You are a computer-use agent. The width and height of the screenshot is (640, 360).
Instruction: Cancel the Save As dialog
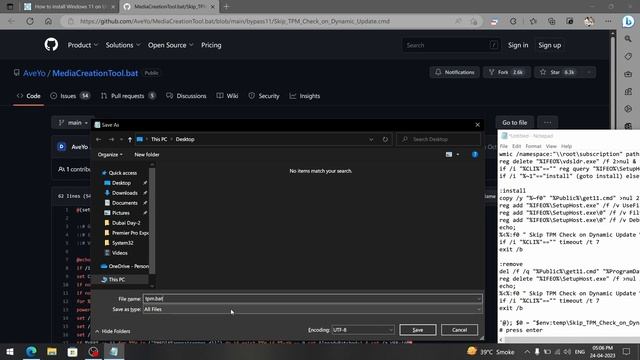coord(459,330)
